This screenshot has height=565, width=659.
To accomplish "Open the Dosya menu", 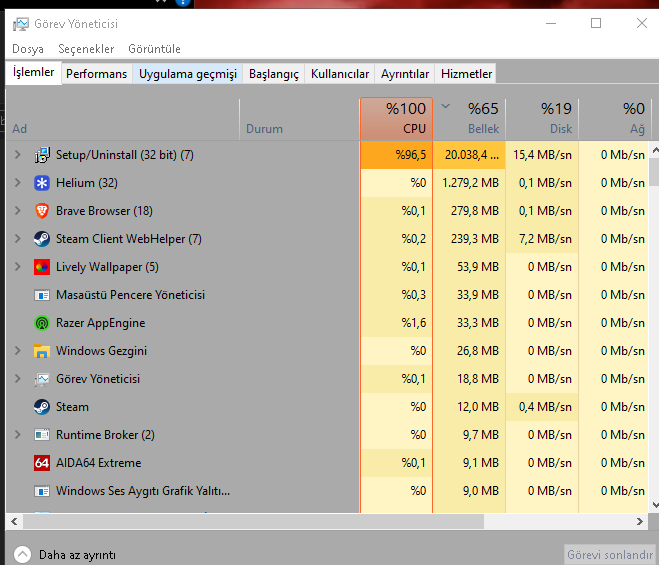I will click(28, 49).
